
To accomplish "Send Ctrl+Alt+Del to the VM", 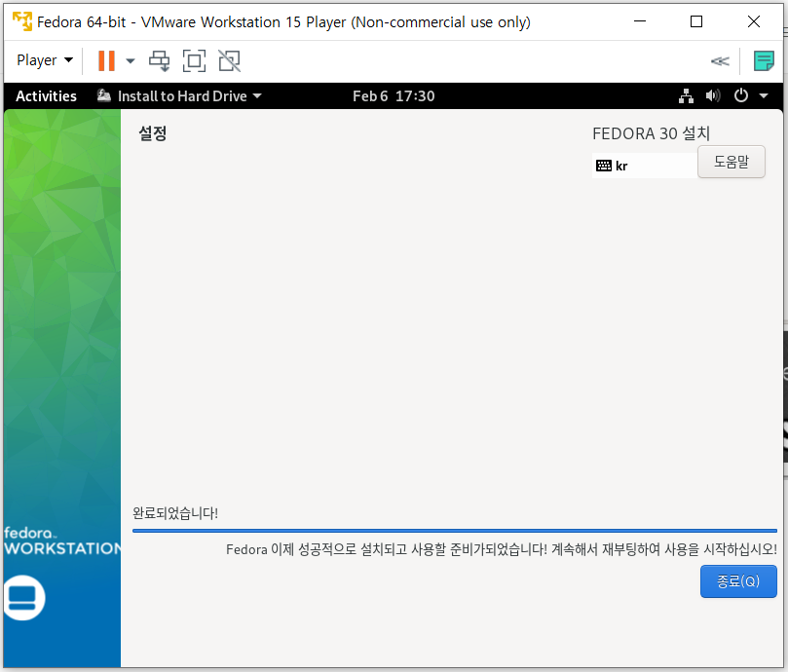I will 160,60.
